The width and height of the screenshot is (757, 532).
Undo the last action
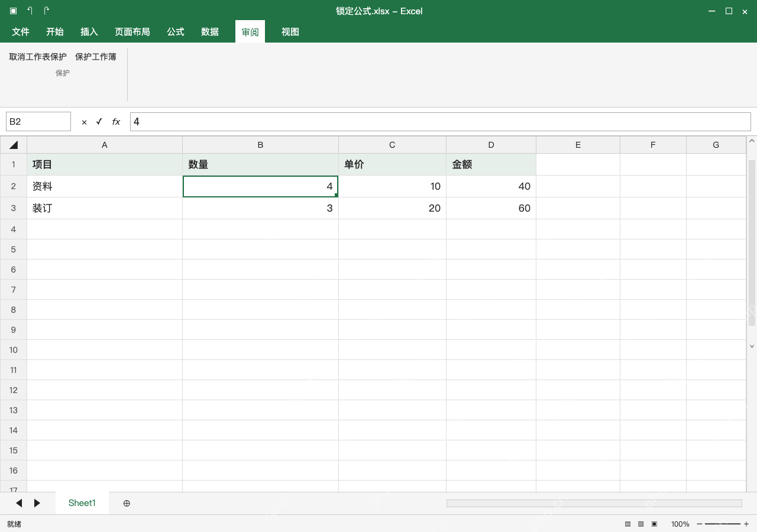coord(30,11)
